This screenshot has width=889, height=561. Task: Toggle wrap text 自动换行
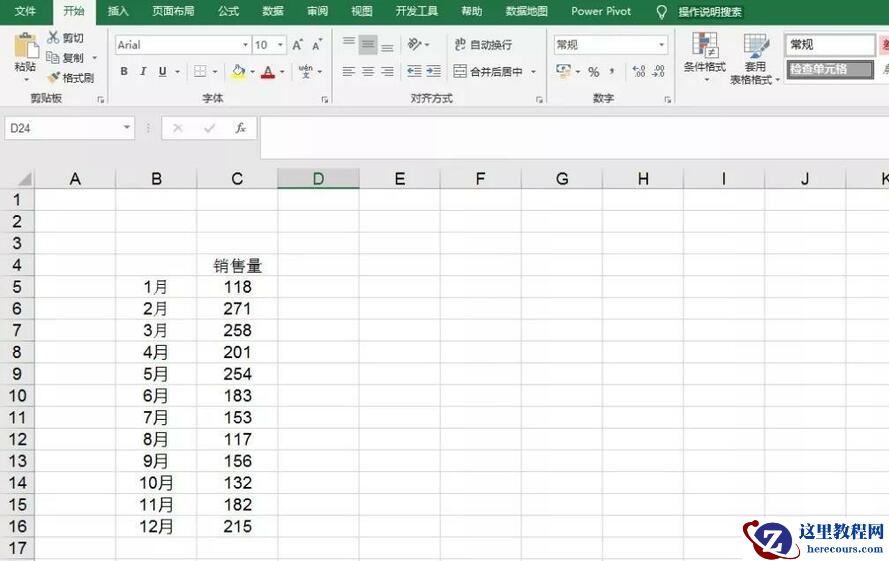pyautogui.click(x=483, y=44)
